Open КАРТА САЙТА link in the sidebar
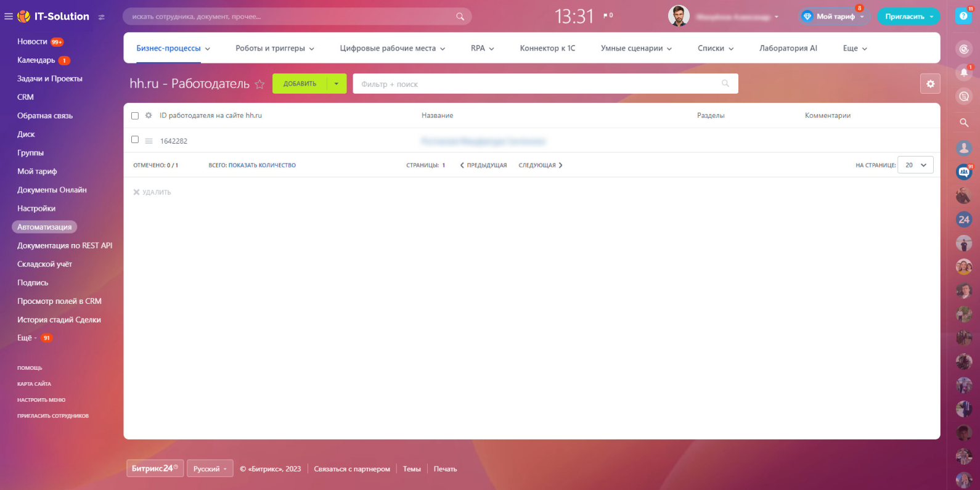This screenshot has height=490, width=980. [34, 384]
